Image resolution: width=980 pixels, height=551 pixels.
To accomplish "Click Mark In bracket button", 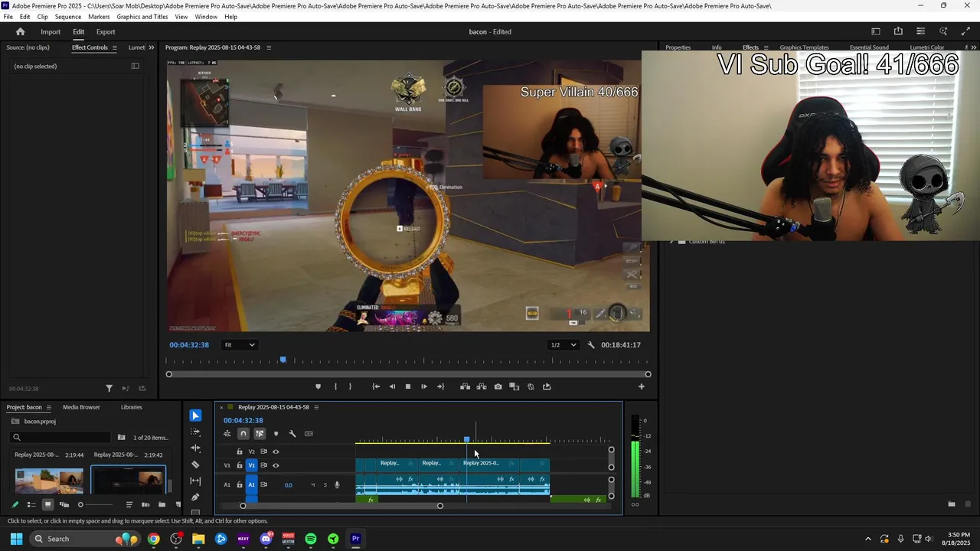I will coord(335,386).
